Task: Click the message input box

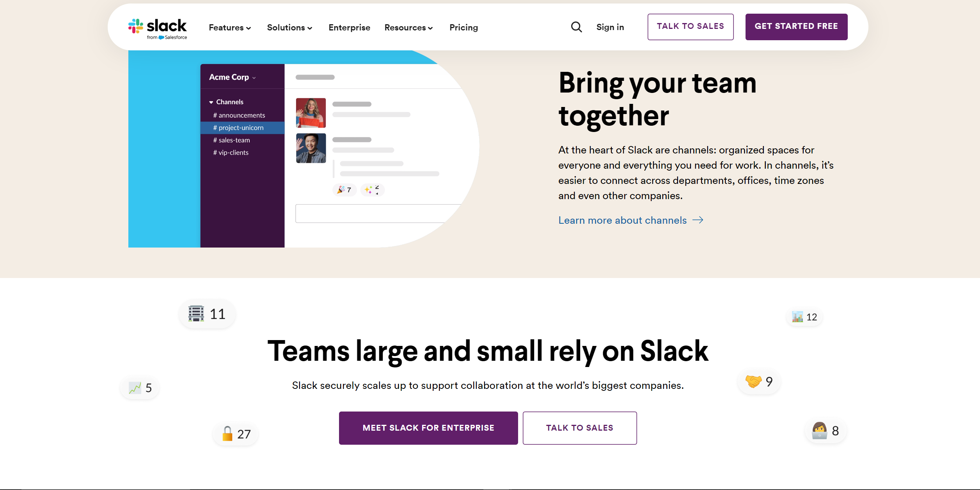Action: (378, 213)
